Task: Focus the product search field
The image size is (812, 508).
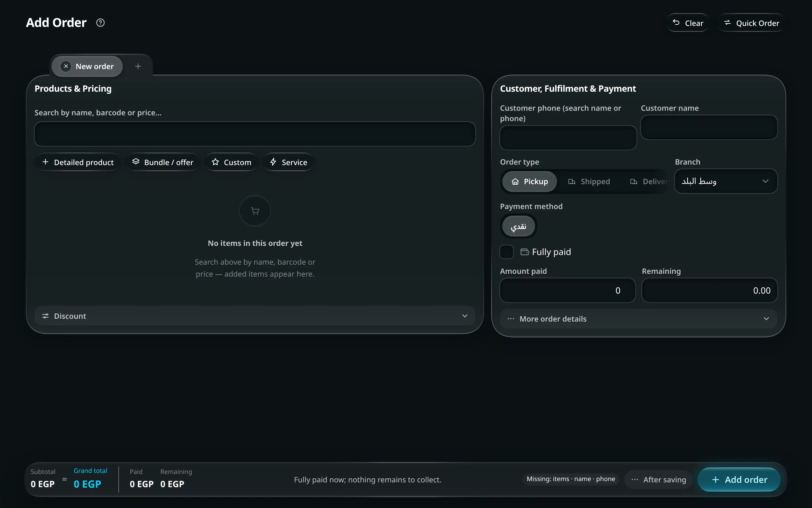Action: 255,134
